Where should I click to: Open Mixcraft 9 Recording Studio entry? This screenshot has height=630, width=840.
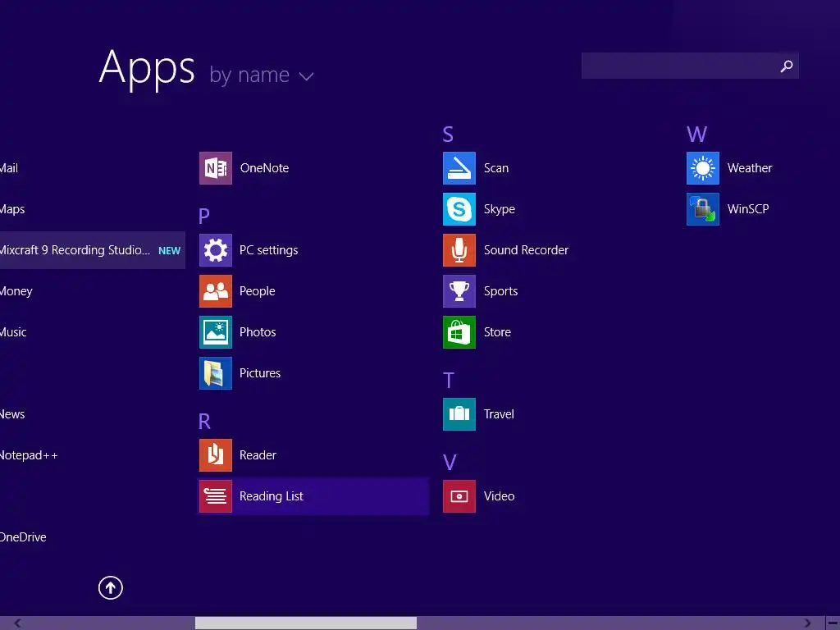coord(92,250)
